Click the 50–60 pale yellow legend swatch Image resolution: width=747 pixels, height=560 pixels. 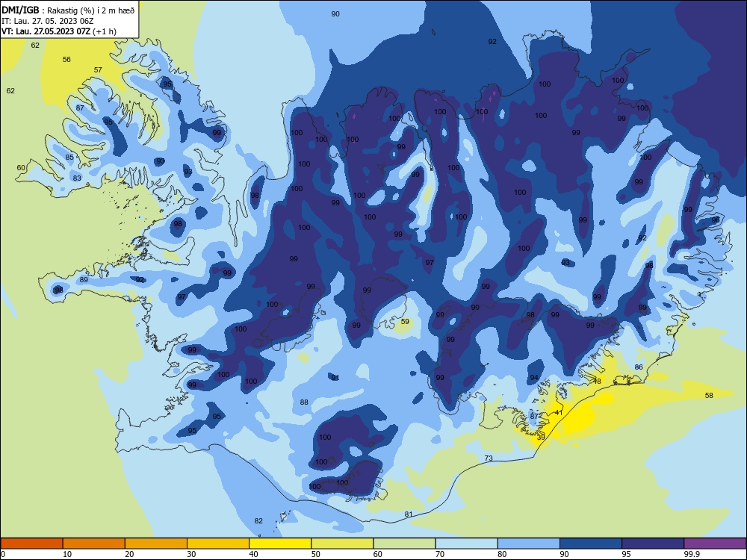[342, 544]
